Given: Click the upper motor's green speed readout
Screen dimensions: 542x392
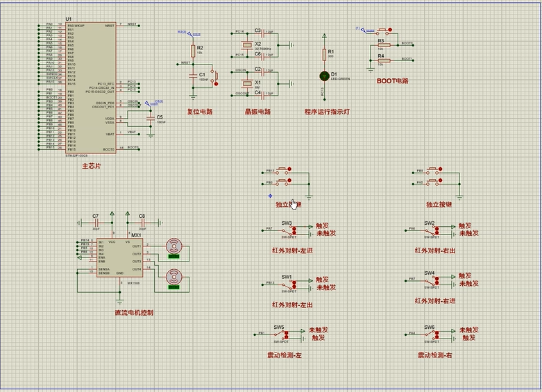Looking at the screenshot, I should 173,256.
